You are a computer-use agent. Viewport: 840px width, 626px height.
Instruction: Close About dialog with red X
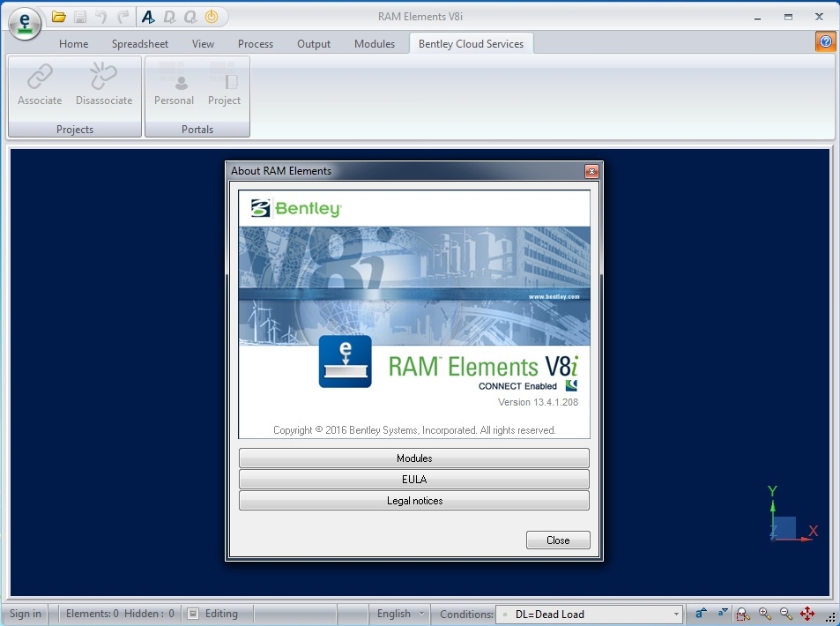click(x=591, y=171)
